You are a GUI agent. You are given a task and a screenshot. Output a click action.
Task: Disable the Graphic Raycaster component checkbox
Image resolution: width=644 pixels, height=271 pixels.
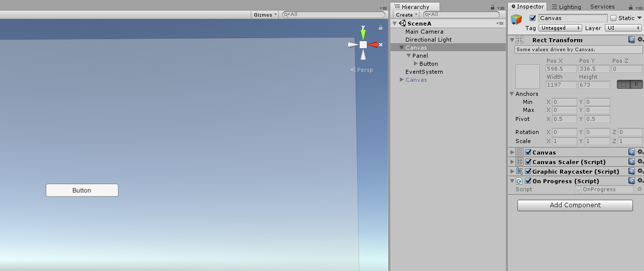[528, 172]
